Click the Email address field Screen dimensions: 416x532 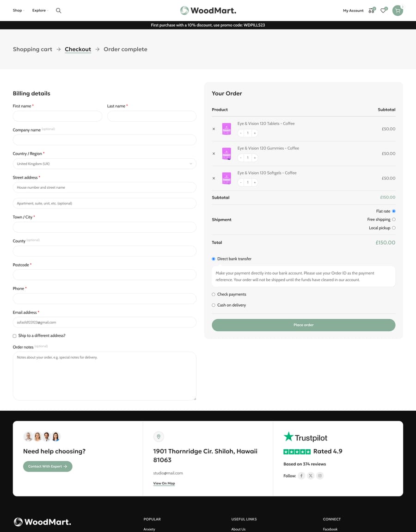104,322
